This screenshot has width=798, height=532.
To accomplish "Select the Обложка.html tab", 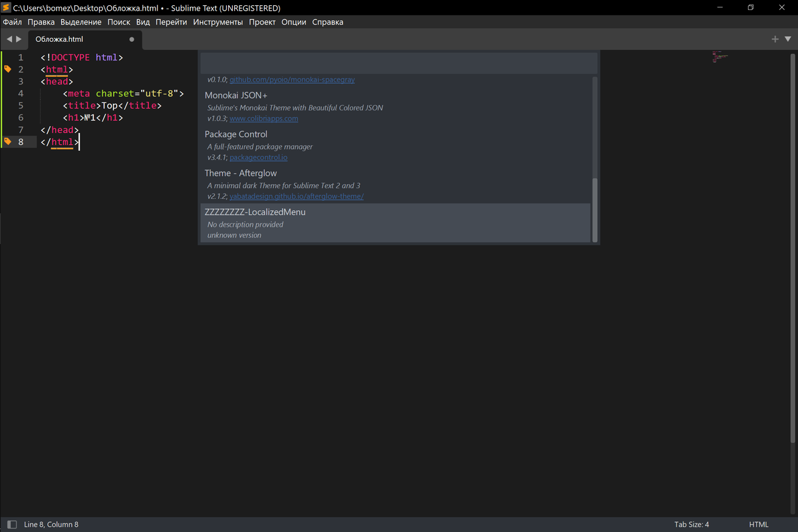I will pyautogui.click(x=85, y=39).
